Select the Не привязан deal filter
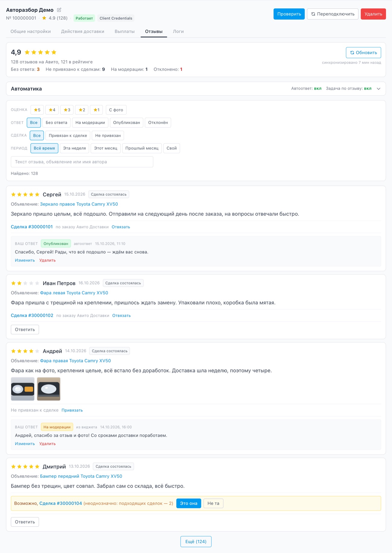The image size is (392, 553). (108, 135)
